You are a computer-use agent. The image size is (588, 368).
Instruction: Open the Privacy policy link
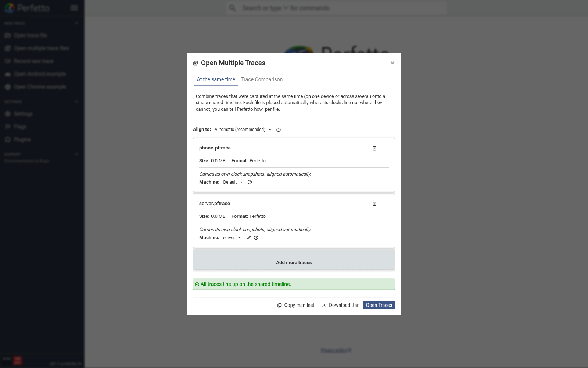pyautogui.click(x=336, y=350)
